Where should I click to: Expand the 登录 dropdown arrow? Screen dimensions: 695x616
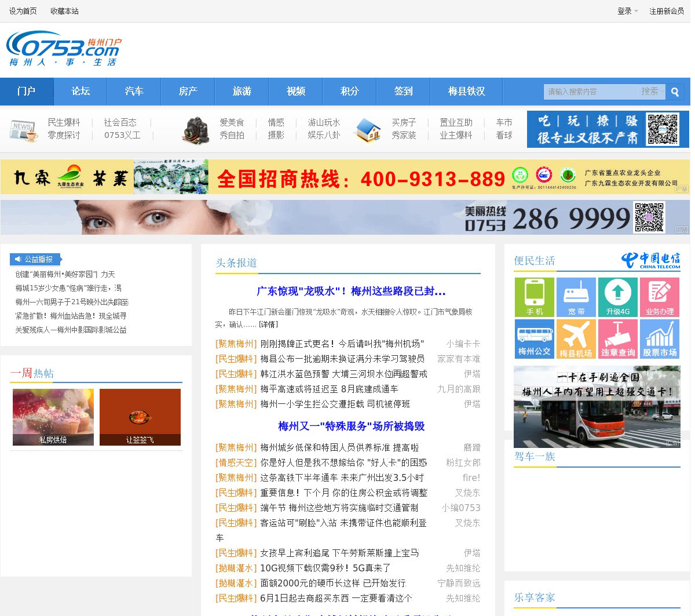636,11
